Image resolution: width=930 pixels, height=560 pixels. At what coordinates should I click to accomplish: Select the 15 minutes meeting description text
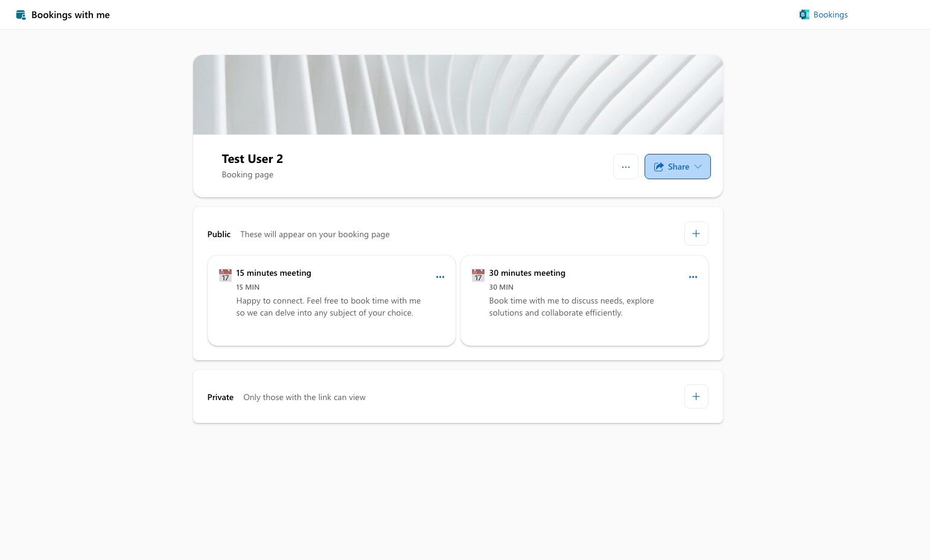(x=328, y=307)
